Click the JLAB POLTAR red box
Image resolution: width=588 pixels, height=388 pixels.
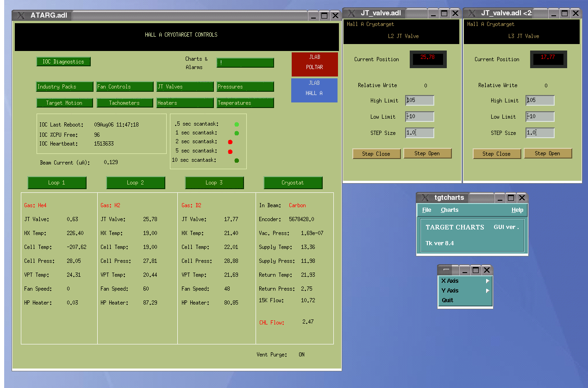click(314, 64)
